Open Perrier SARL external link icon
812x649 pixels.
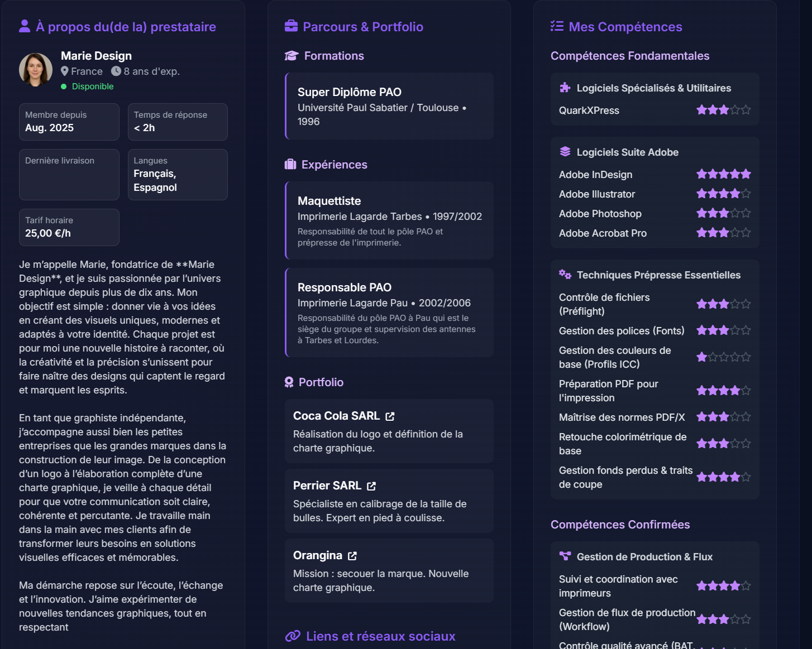tap(371, 486)
